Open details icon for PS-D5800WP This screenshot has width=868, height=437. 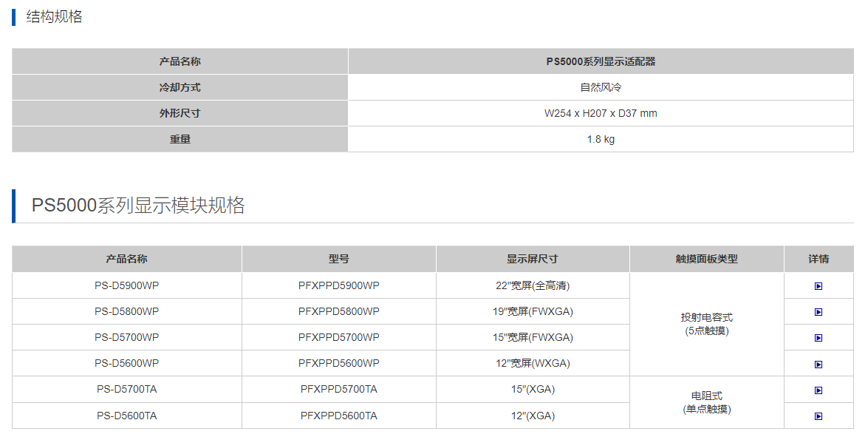[x=819, y=312]
